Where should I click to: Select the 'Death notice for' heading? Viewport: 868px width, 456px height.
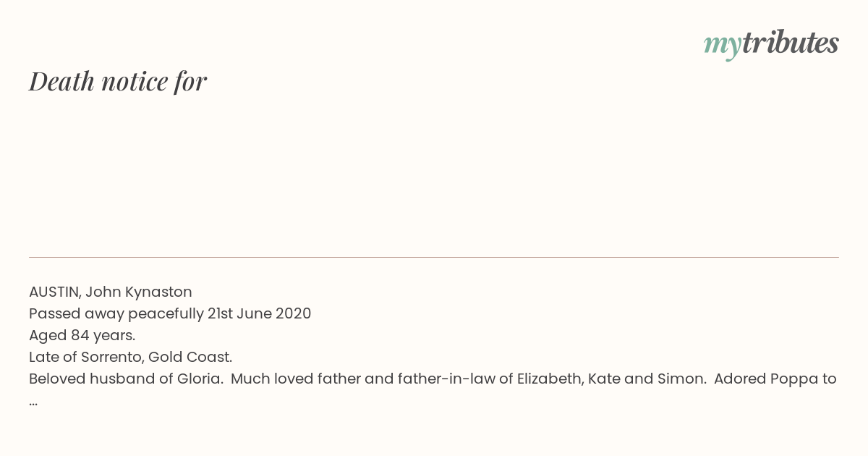pyautogui.click(x=118, y=82)
